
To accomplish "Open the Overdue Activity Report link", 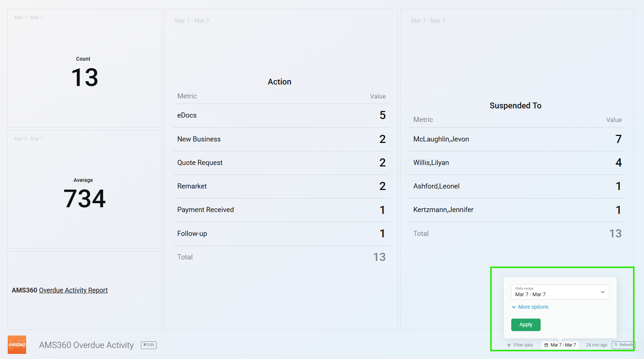I will (x=73, y=290).
